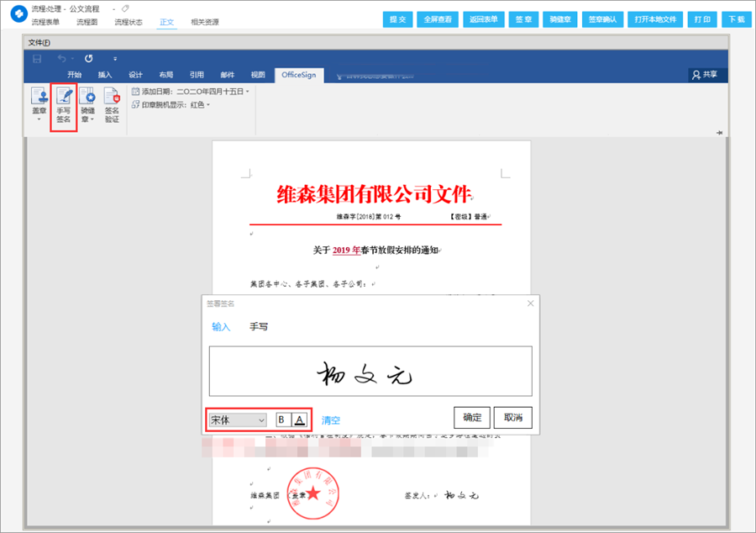756x533 pixels.
Task: Click the 签章确认 button
Action: click(602, 19)
